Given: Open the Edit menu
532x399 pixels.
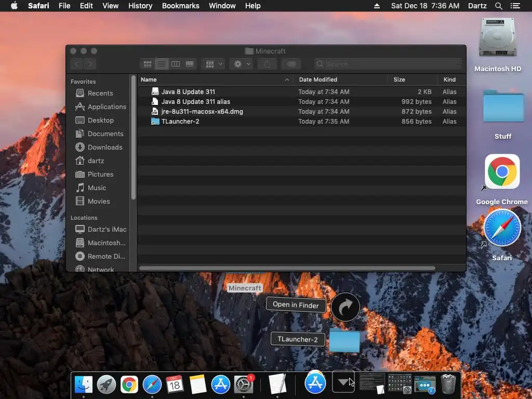Looking at the screenshot, I should [86, 6].
